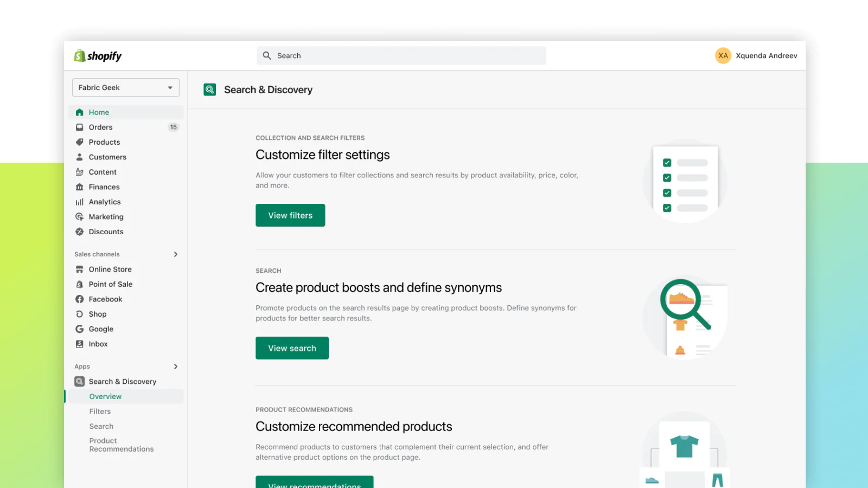Image resolution: width=868 pixels, height=488 pixels.
Task: Click the View search button
Action: click(292, 348)
